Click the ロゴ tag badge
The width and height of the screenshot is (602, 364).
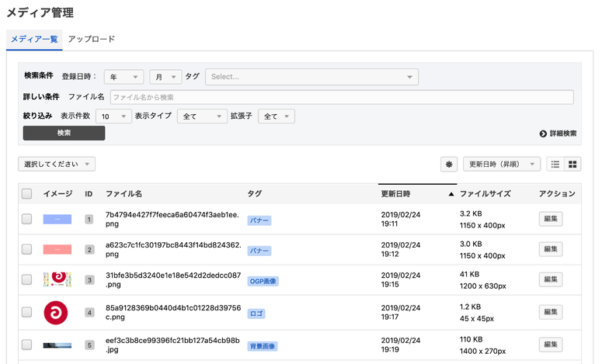(x=256, y=314)
